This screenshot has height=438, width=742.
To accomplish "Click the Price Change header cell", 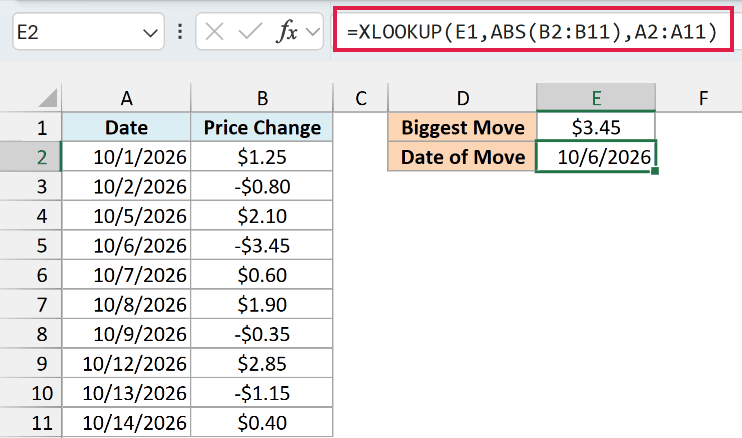I will (x=262, y=127).
